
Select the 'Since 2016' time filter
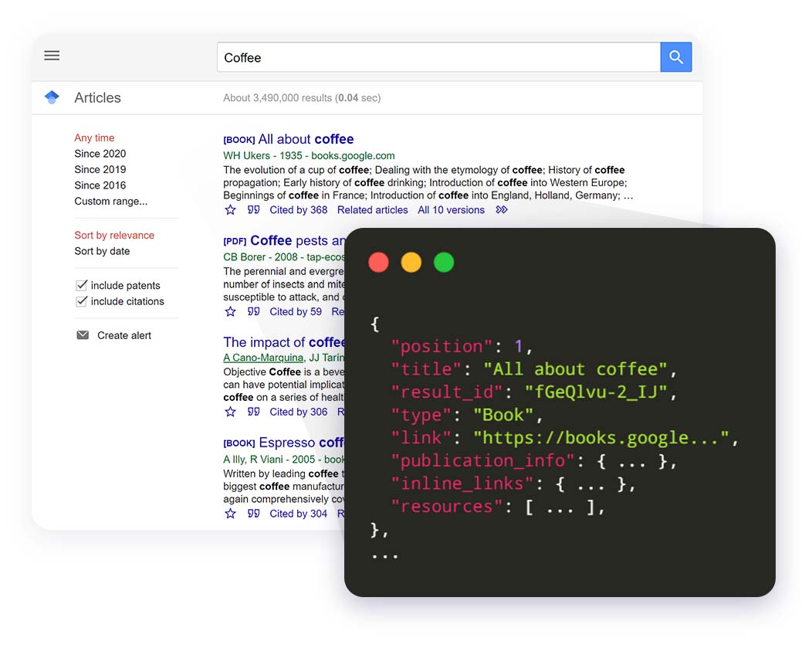click(100, 185)
